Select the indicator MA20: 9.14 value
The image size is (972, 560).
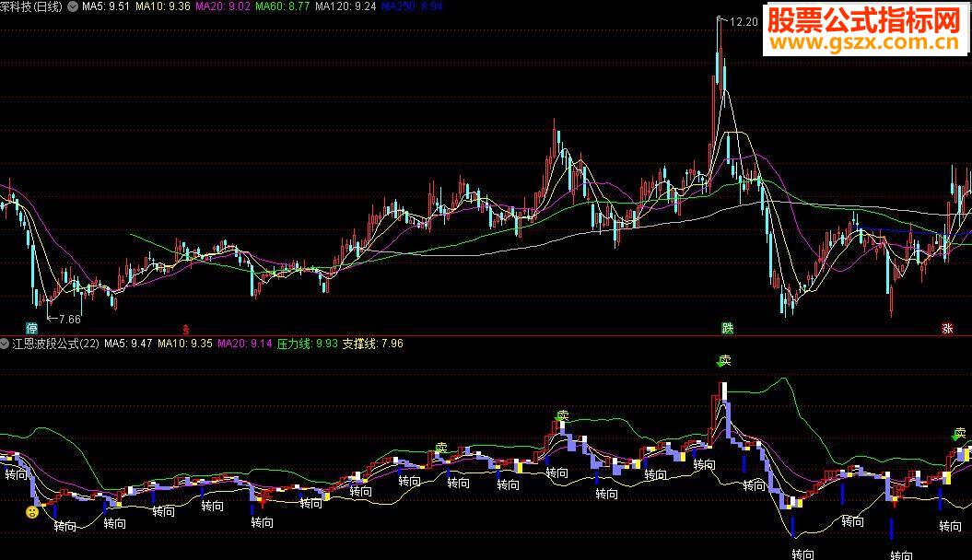pyautogui.click(x=245, y=344)
